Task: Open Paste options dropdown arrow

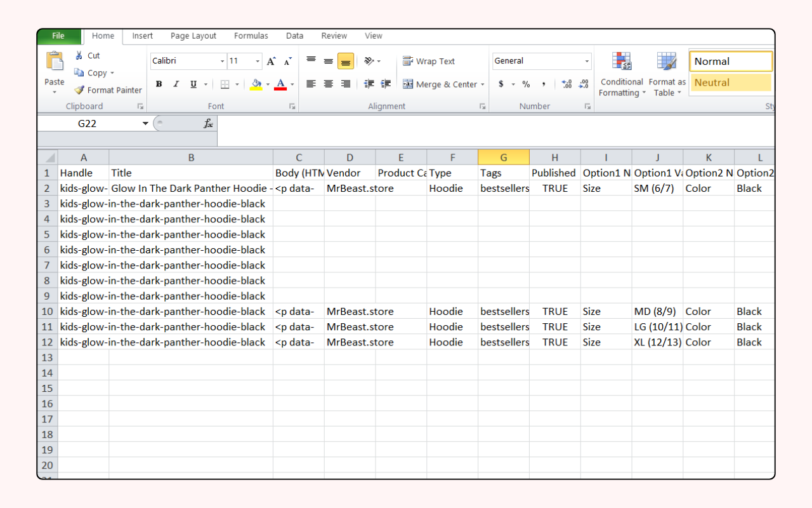Action: click(x=55, y=92)
